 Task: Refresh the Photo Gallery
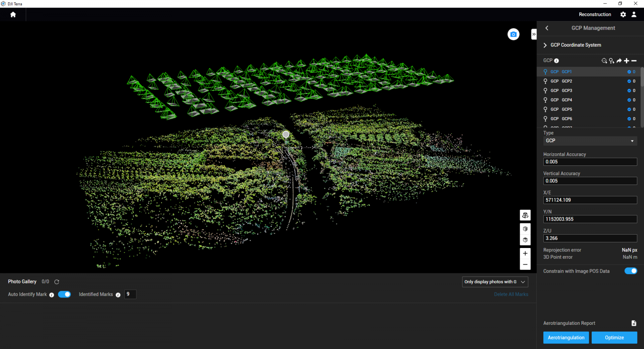[x=57, y=282]
